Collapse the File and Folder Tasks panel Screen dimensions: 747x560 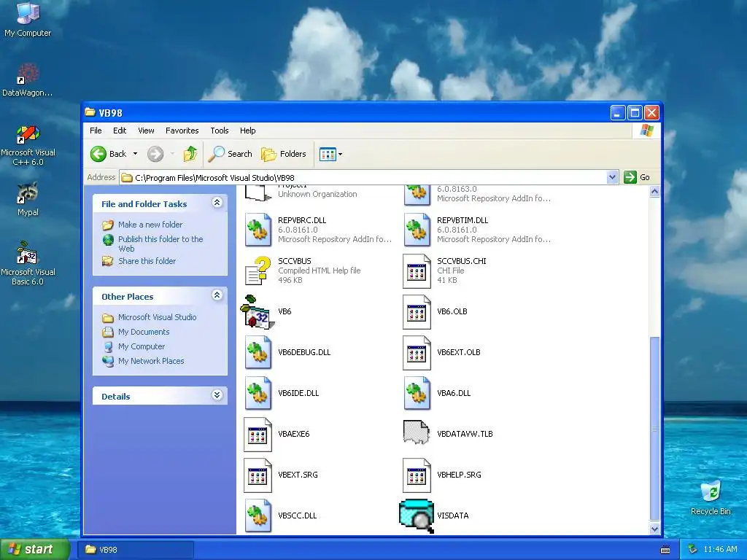pos(217,203)
